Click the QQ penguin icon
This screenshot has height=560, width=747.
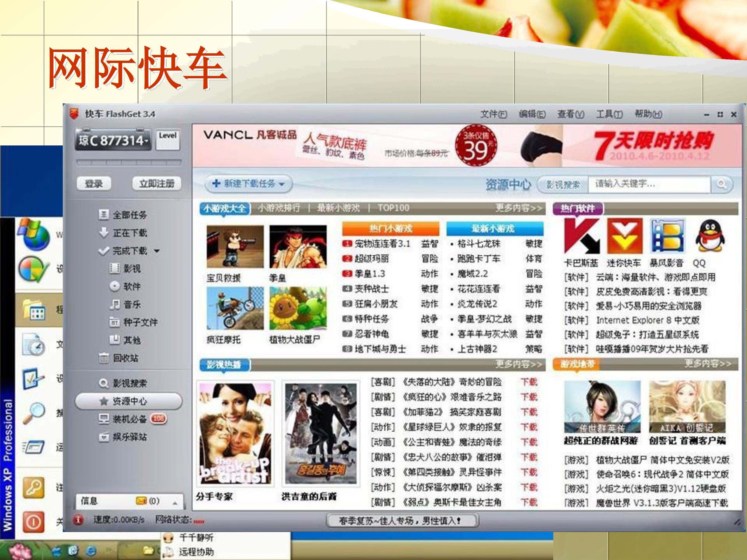pos(710,236)
